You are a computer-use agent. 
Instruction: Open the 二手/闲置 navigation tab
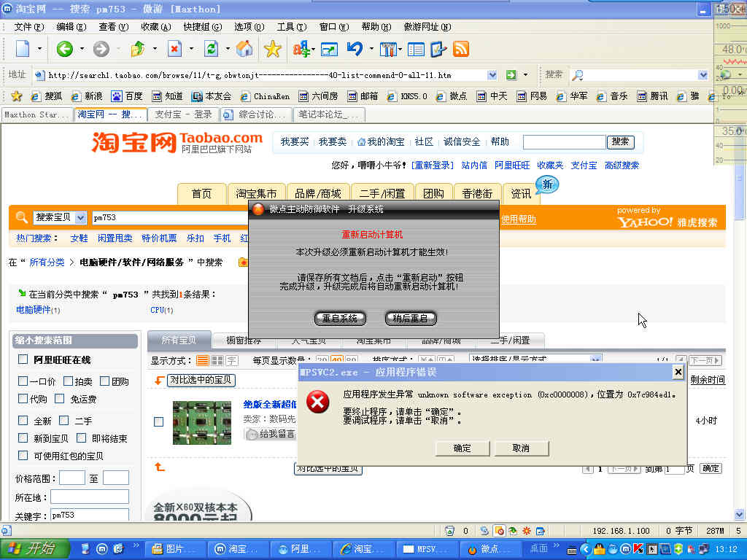tap(382, 193)
